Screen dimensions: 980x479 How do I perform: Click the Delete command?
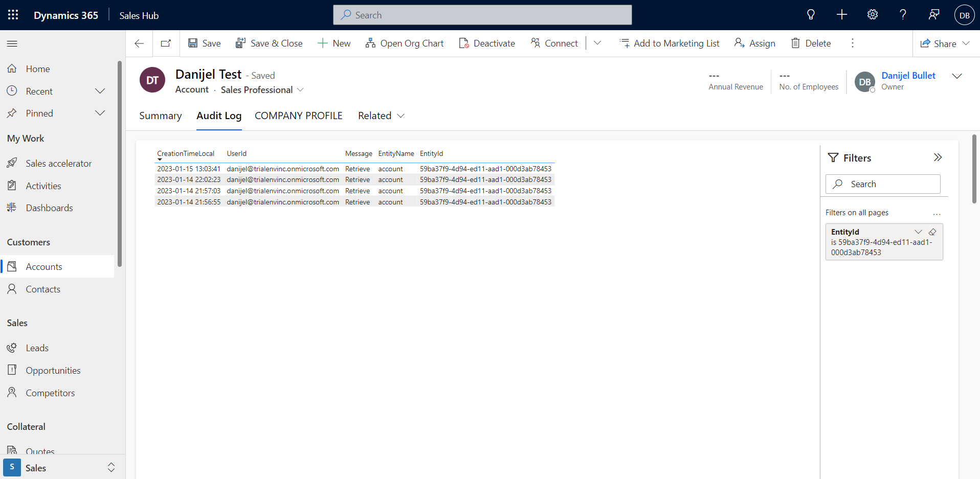tap(811, 43)
